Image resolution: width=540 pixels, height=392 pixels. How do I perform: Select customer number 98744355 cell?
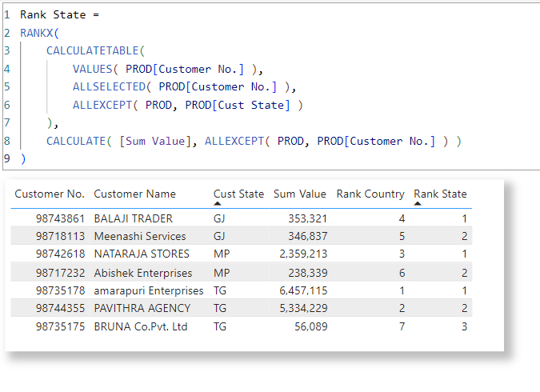[x=60, y=308]
